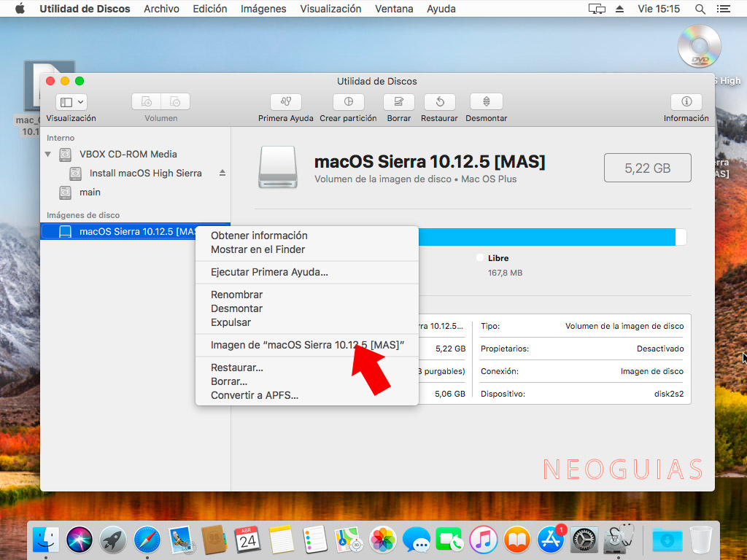Open the Imágenes menu
Viewport: 747px width, 560px height.
[x=263, y=9]
